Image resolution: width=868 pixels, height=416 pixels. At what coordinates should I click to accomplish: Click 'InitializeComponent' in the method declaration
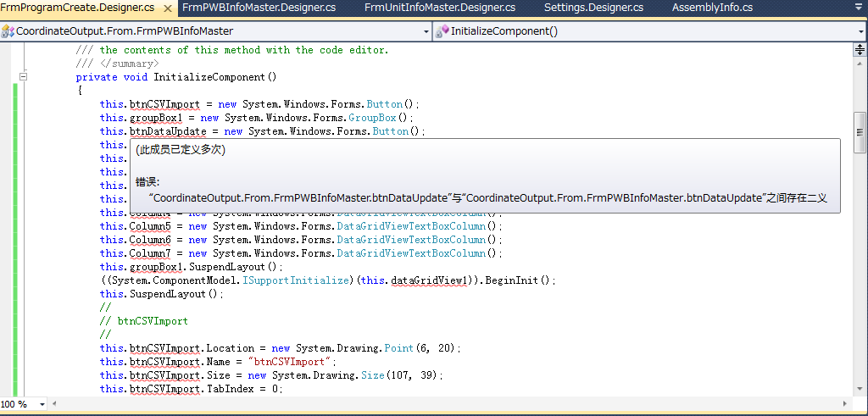(209, 77)
